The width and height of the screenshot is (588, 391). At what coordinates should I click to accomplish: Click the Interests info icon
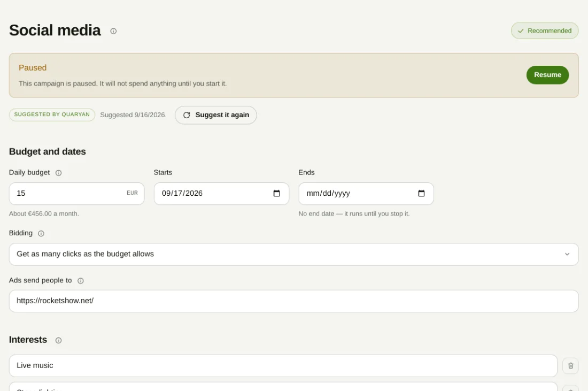click(58, 340)
